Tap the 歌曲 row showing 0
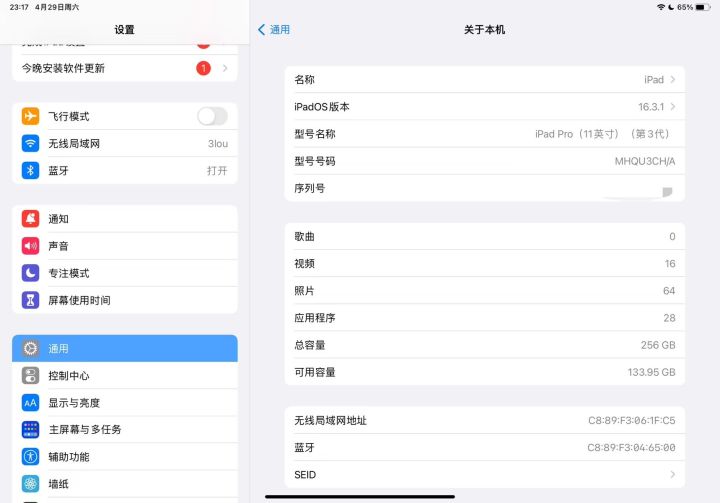The image size is (720, 503). click(x=485, y=237)
